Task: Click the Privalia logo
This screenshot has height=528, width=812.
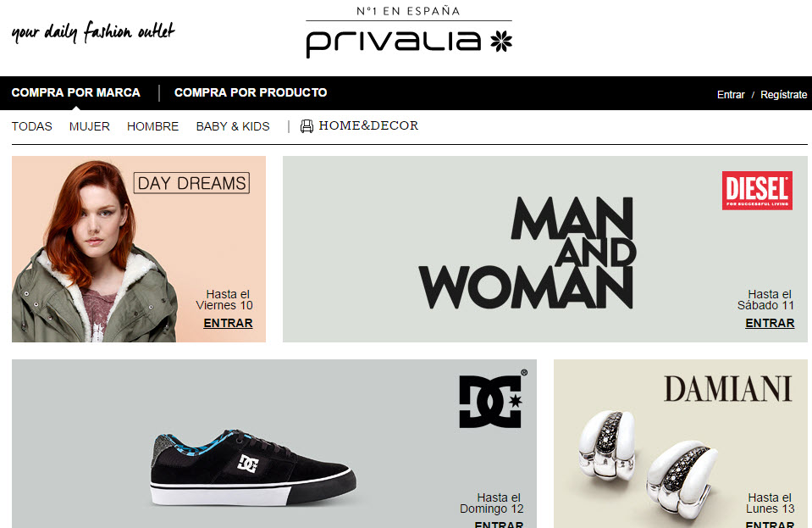Action: (x=409, y=32)
